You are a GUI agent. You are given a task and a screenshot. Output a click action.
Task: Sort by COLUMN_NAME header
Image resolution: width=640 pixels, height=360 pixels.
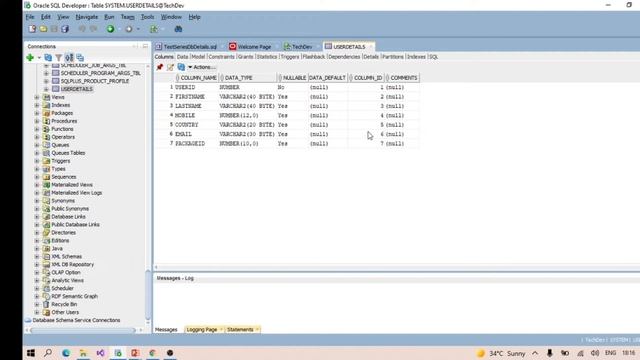point(198,78)
